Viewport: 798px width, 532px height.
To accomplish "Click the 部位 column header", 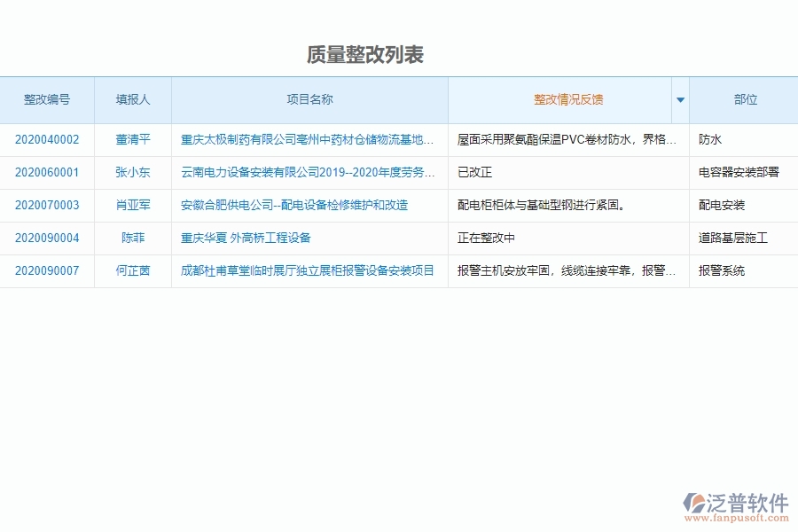I will [744, 100].
